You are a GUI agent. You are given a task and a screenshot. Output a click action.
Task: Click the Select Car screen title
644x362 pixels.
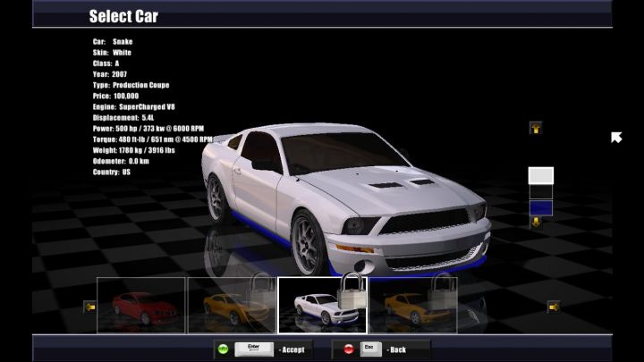click(x=123, y=16)
